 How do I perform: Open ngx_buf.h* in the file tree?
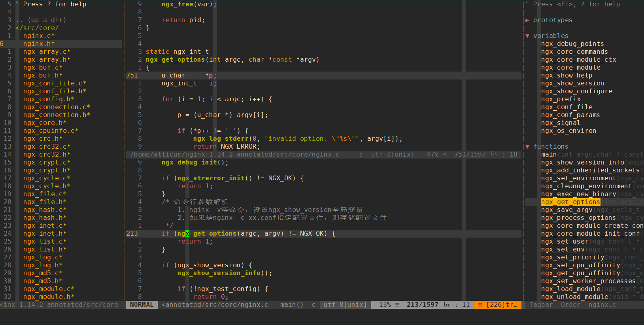43,76
